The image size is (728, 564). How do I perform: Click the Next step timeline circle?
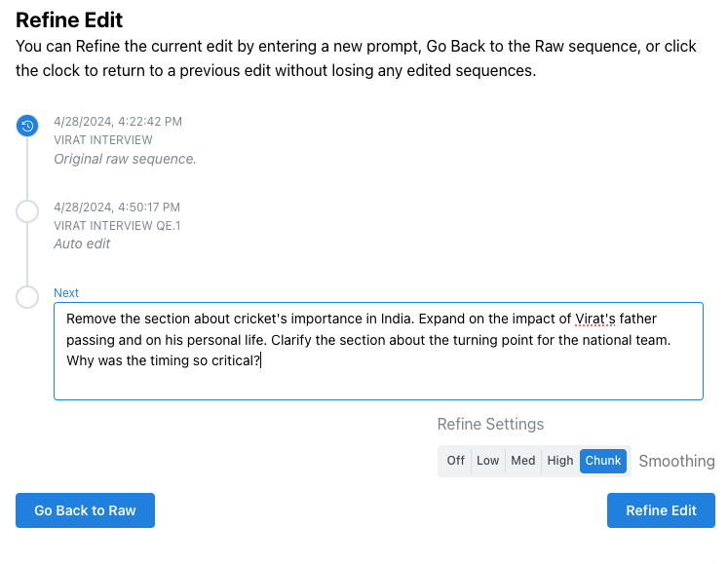pyautogui.click(x=27, y=297)
